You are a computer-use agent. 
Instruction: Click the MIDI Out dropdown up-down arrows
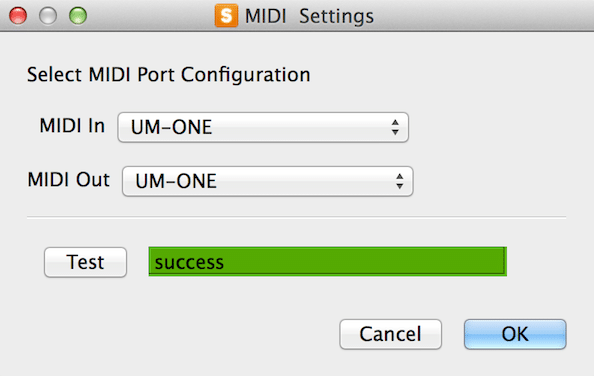(x=400, y=181)
